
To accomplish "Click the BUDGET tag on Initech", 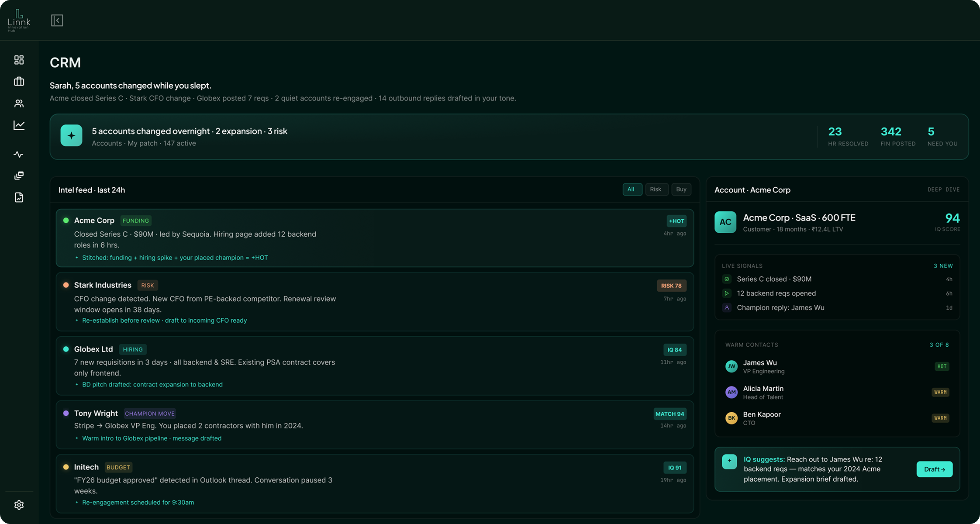I will (x=118, y=467).
